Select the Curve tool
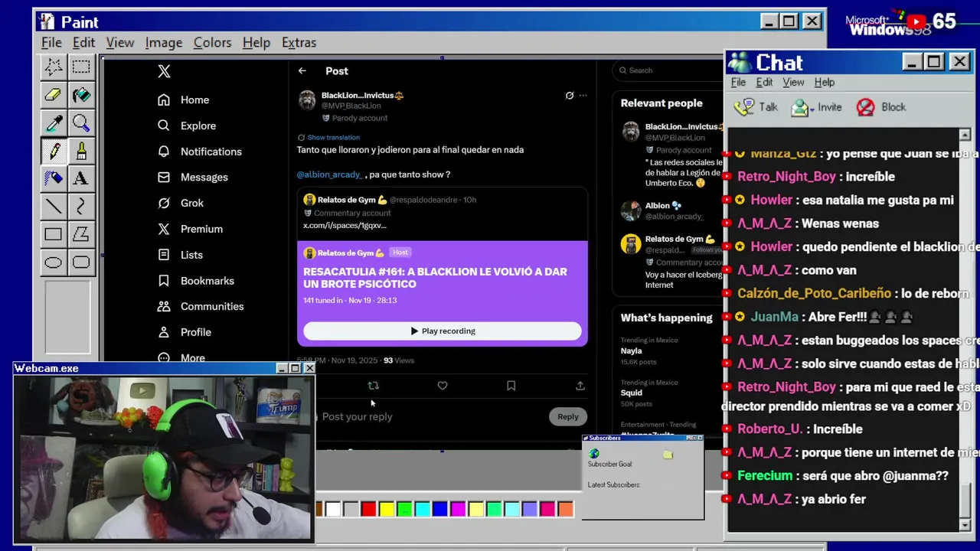980x551 pixels. pyautogui.click(x=81, y=206)
